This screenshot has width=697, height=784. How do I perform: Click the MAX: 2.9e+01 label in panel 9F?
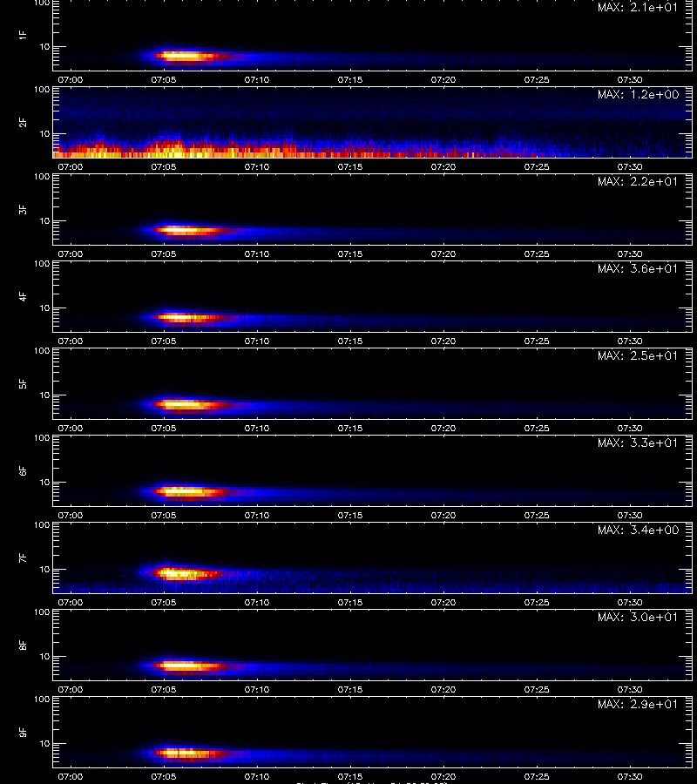pos(638,704)
